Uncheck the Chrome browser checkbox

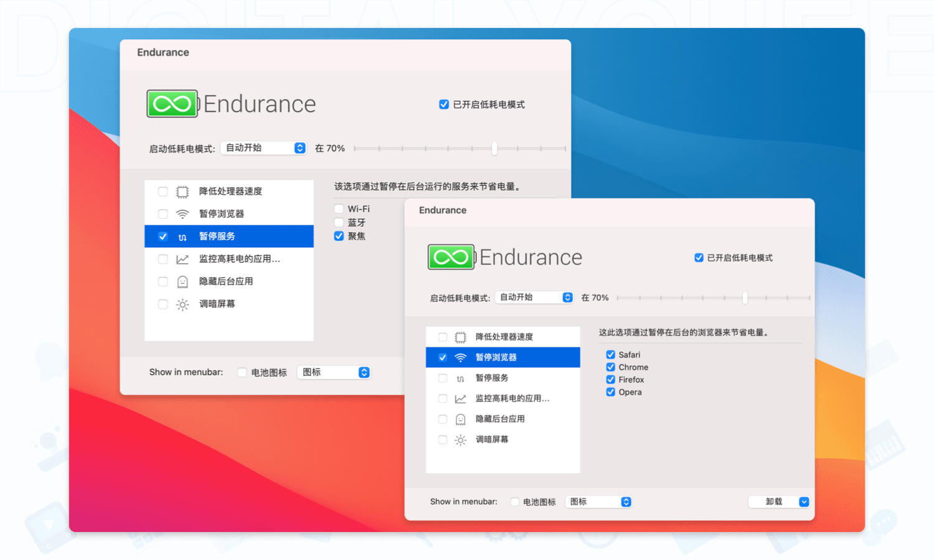pyautogui.click(x=610, y=367)
